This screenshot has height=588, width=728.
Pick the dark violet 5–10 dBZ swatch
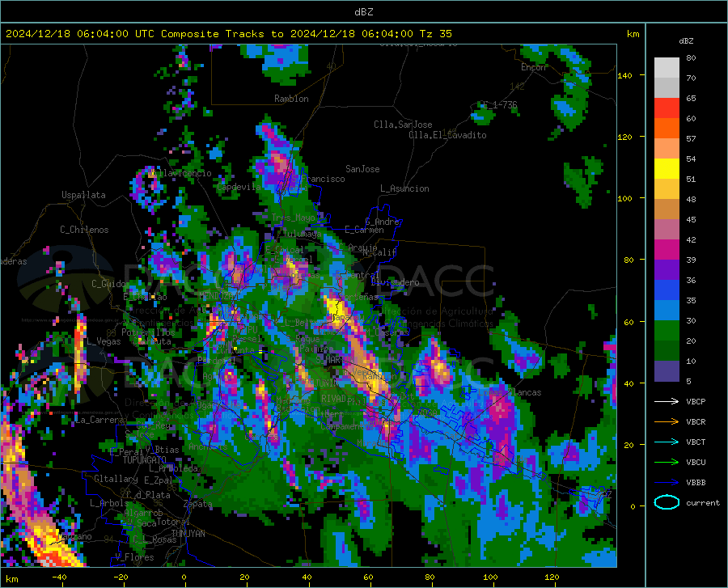pyautogui.click(x=667, y=371)
